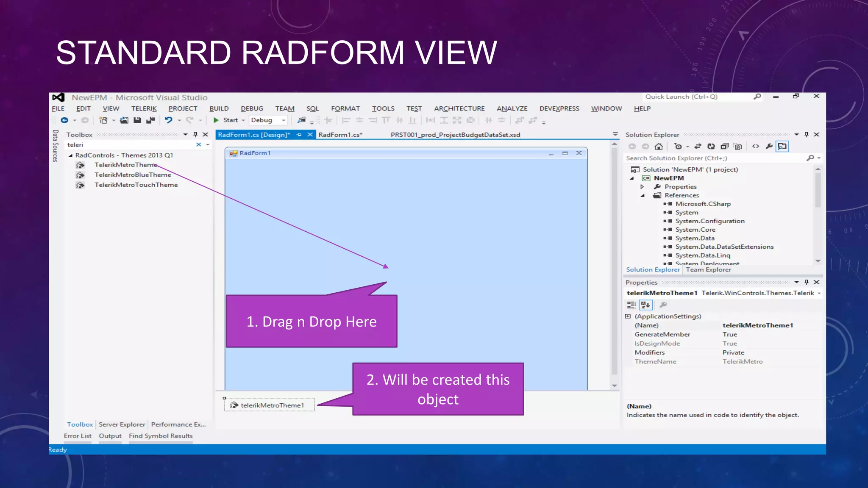Click the Navigate Backward arrow icon
This screenshot has height=488, width=868.
(64, 120)
